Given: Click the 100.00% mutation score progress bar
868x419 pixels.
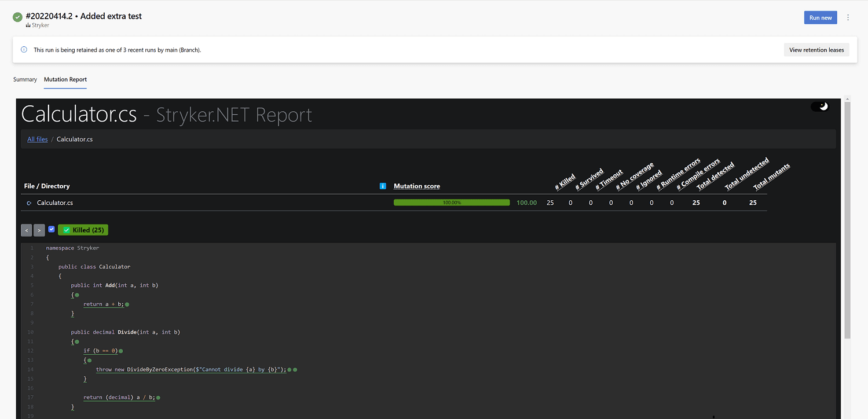Looking at the screenshot, I should pos(452,203).
